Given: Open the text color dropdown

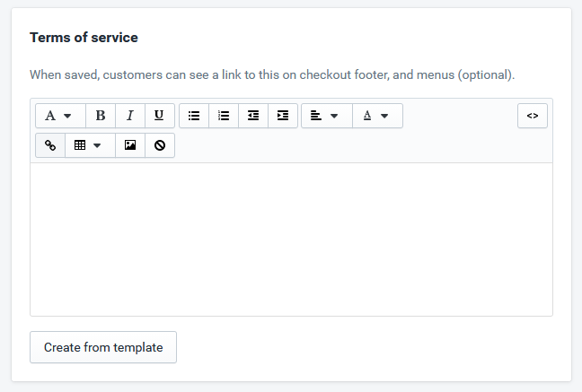Looking at the screenshot, I should (x=377, y=116).
